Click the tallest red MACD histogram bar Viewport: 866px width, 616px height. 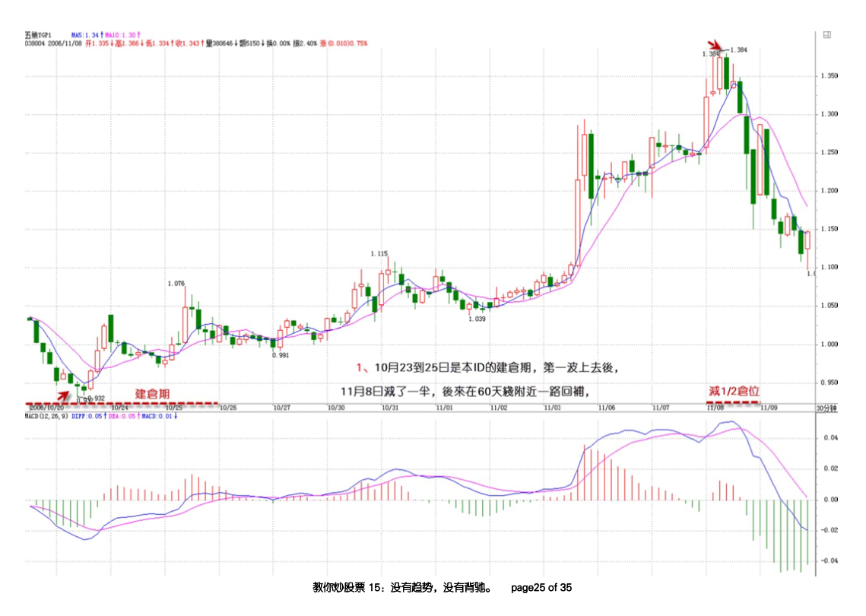(585, 468)
